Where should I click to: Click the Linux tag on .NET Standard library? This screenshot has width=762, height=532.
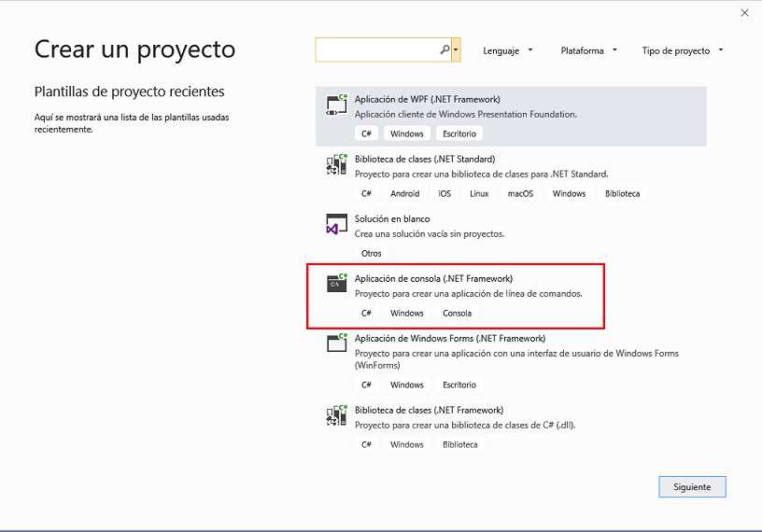click(479, 193)
